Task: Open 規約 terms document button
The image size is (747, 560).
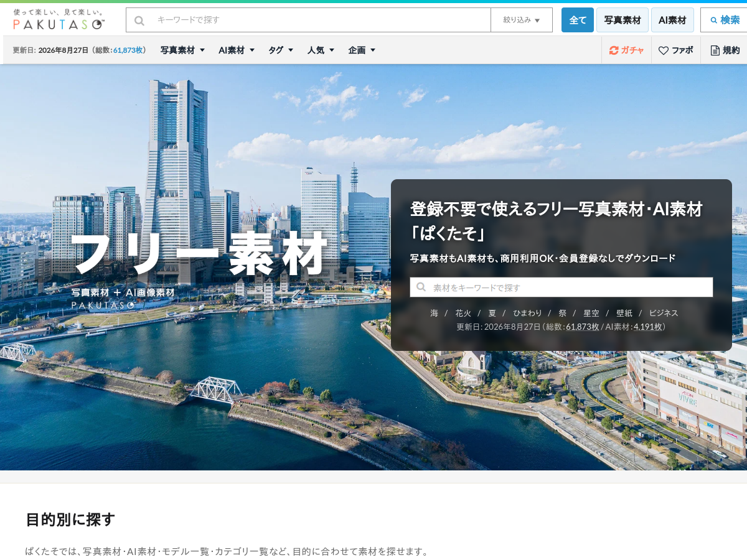Action: pyautogui.click(x=725, y=50)
